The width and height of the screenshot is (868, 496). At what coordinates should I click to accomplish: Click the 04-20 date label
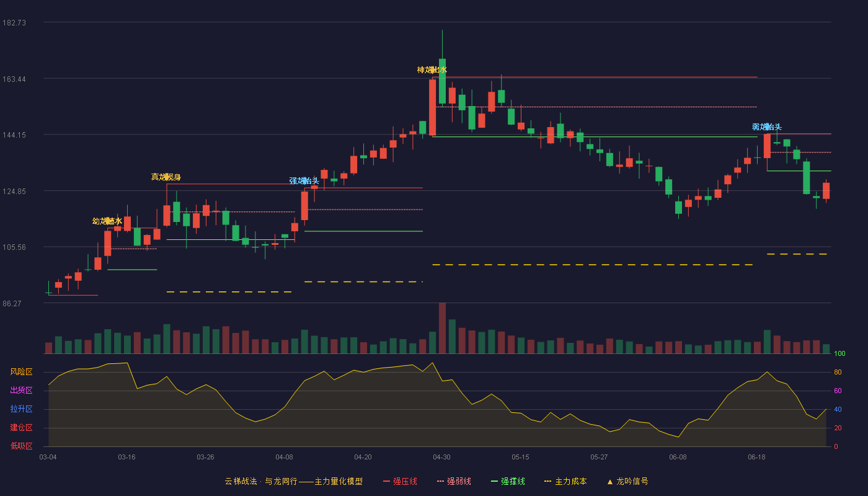(x=363, y=457)
